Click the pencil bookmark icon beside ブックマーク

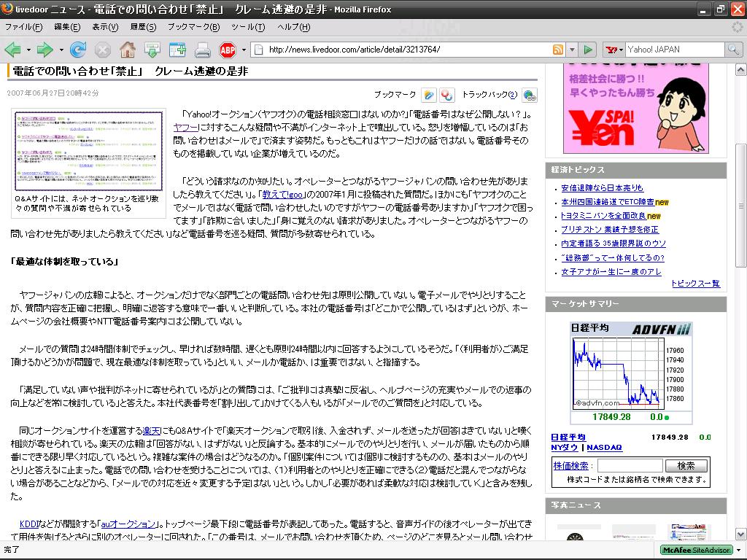coord(429,95)
